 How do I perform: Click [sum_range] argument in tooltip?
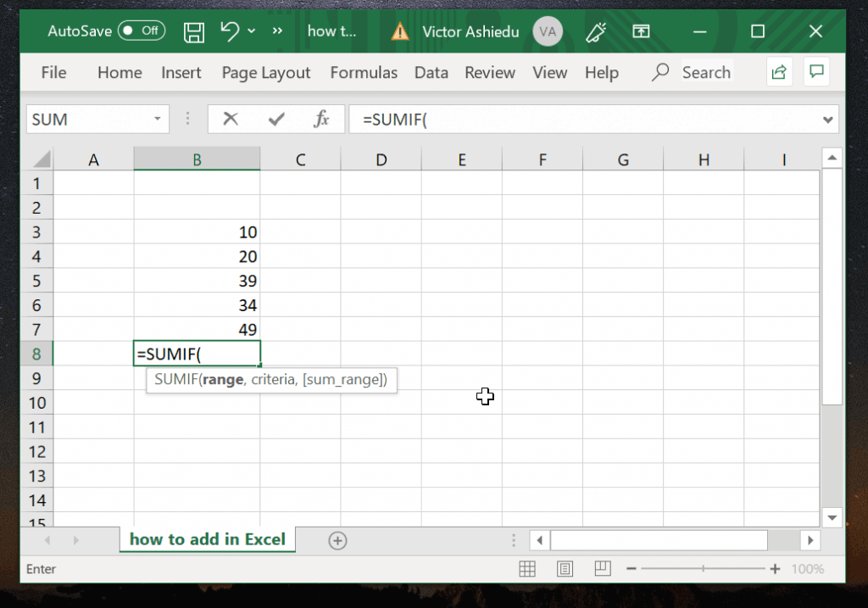click(342, 380)
